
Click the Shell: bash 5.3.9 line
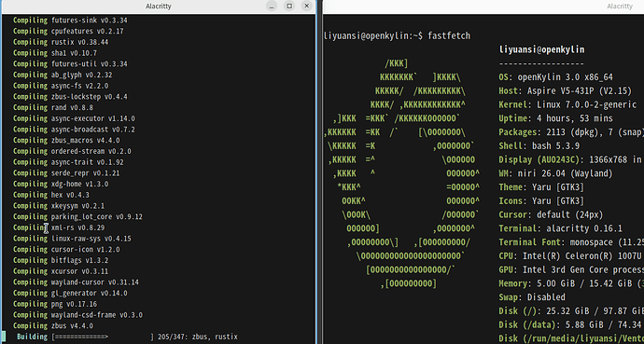click(x=539, y=146)
